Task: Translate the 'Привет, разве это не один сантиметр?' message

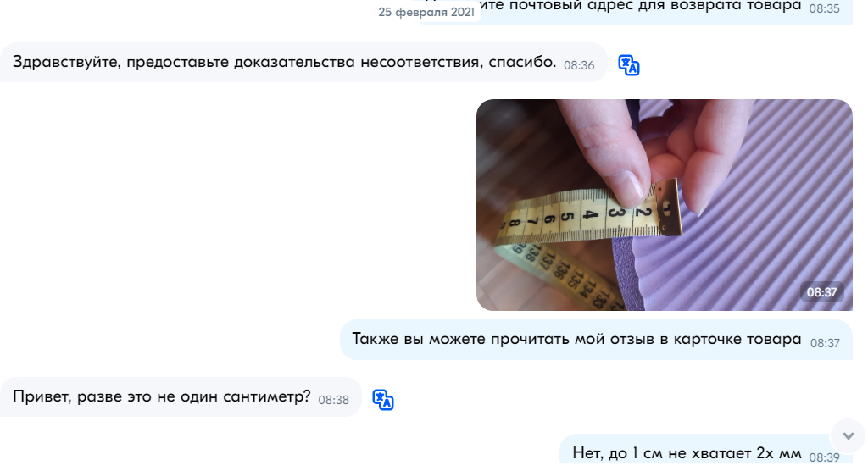Action: pyautogui.click(x=383, y=400)
